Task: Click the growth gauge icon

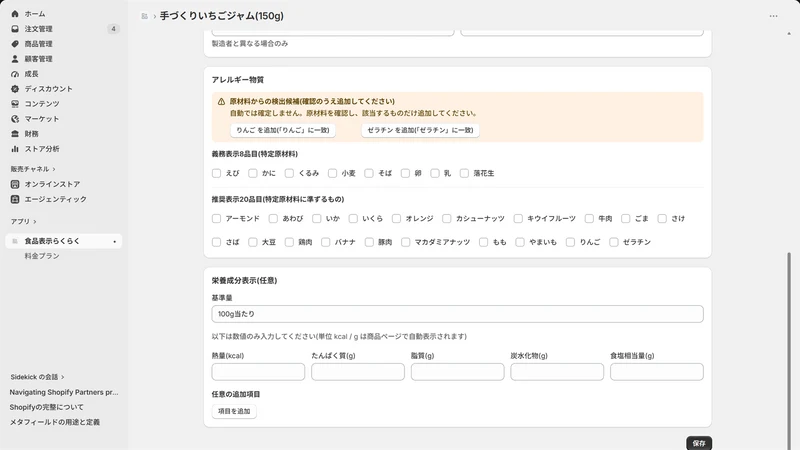Action: [x=15, y=74]
